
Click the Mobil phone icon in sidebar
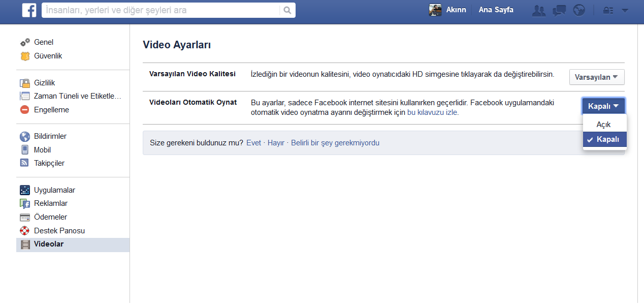(x=25, y=150)
